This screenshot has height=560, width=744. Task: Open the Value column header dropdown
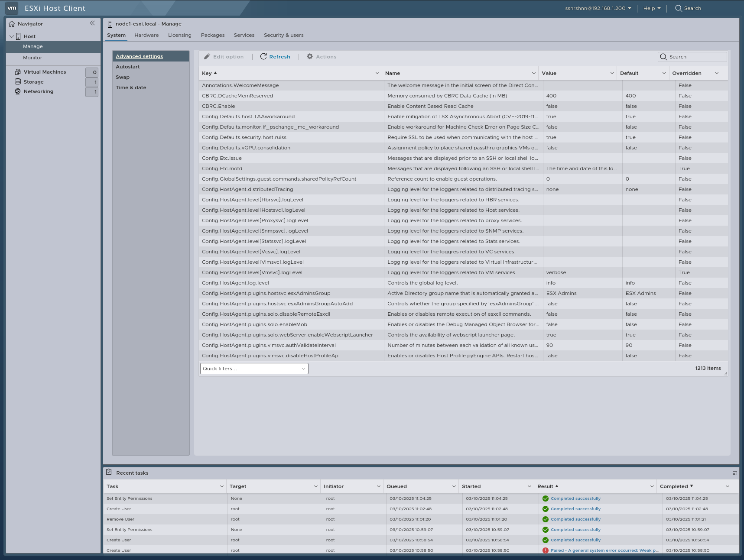(x=611, y=73)
